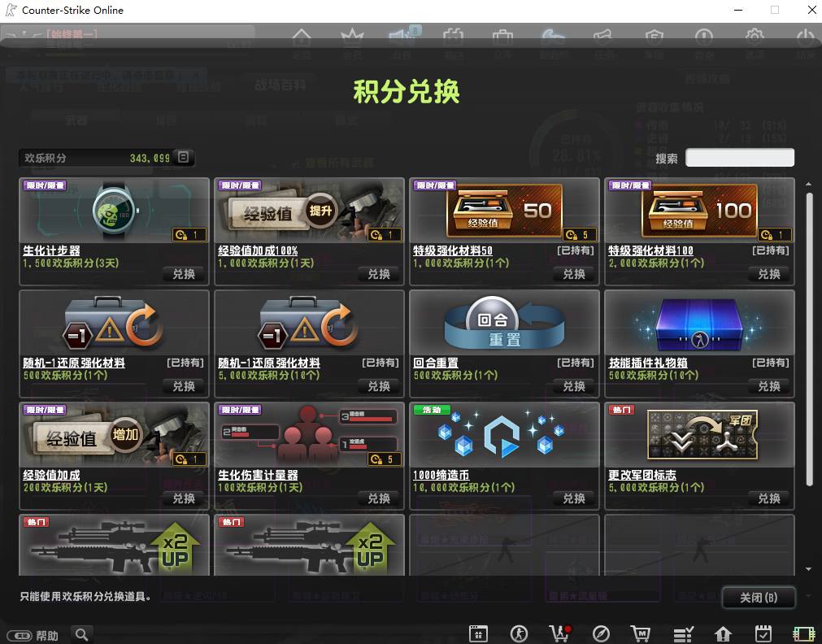Click 兑换 for 更改军团标志
Image resolution: width=822 pixels, height=644 pixels.
pos(769,498)
